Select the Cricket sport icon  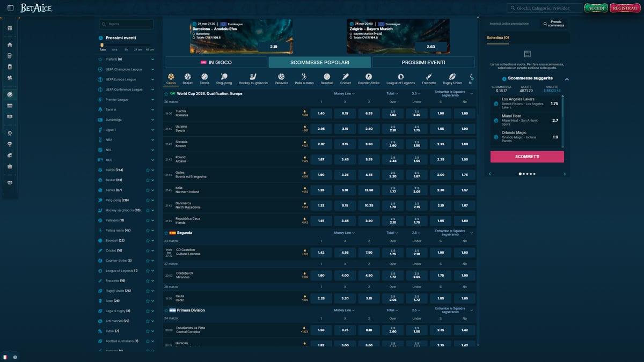tap(345, 77)
